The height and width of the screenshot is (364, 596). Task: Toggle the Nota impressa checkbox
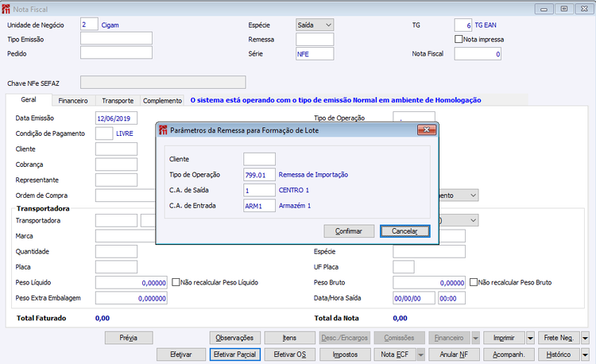coord(459,39)
